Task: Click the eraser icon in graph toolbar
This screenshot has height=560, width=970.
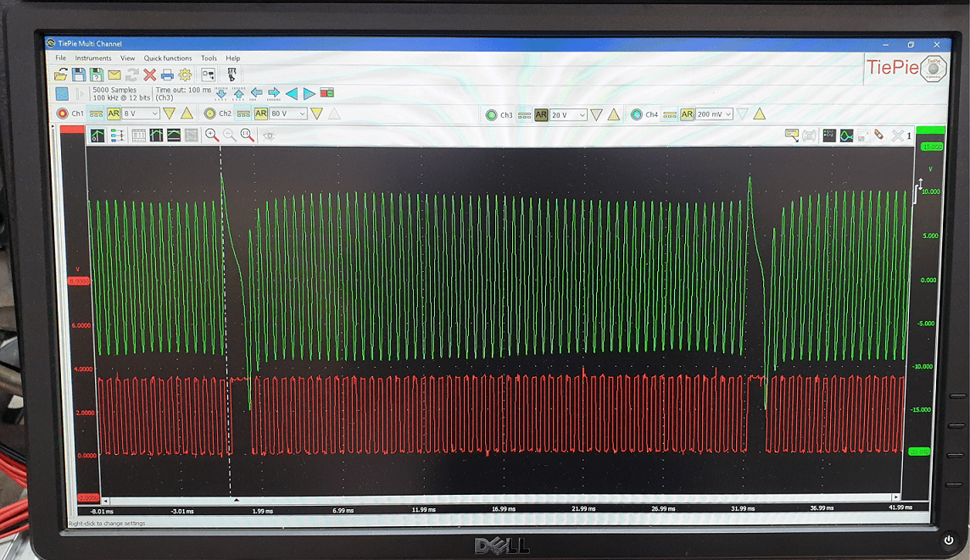Action: pyautogui.click(x=878, y=136)
